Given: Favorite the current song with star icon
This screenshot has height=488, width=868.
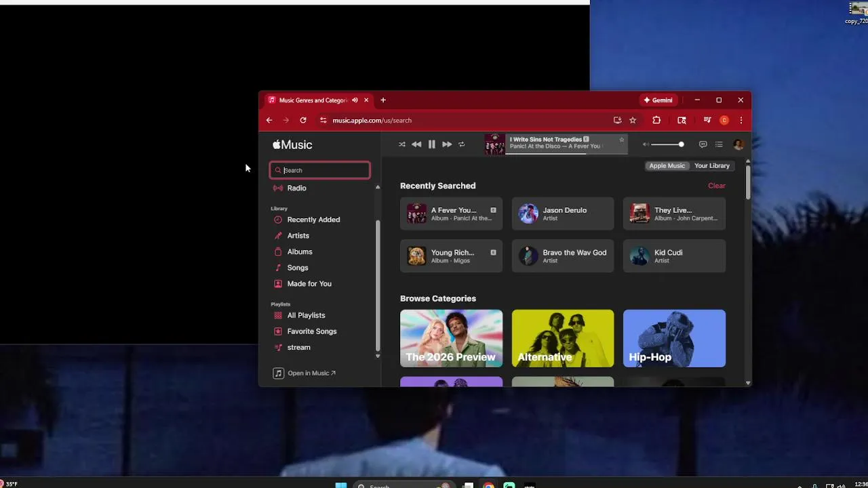Looking at the screenshot, I should pyautogui.click(x=621, y=140).
